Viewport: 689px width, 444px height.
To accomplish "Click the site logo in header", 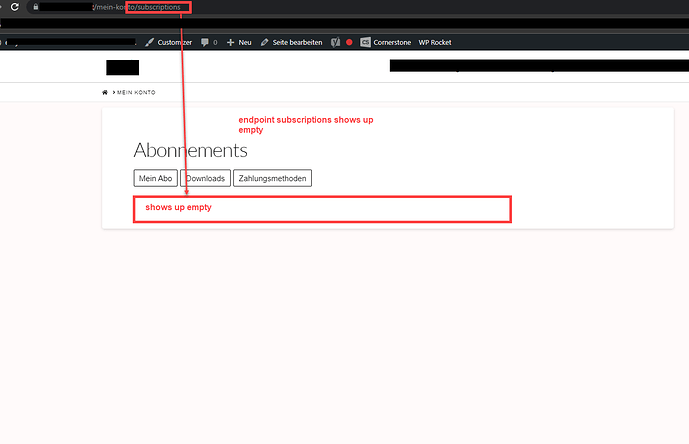I will click(123, 67).
